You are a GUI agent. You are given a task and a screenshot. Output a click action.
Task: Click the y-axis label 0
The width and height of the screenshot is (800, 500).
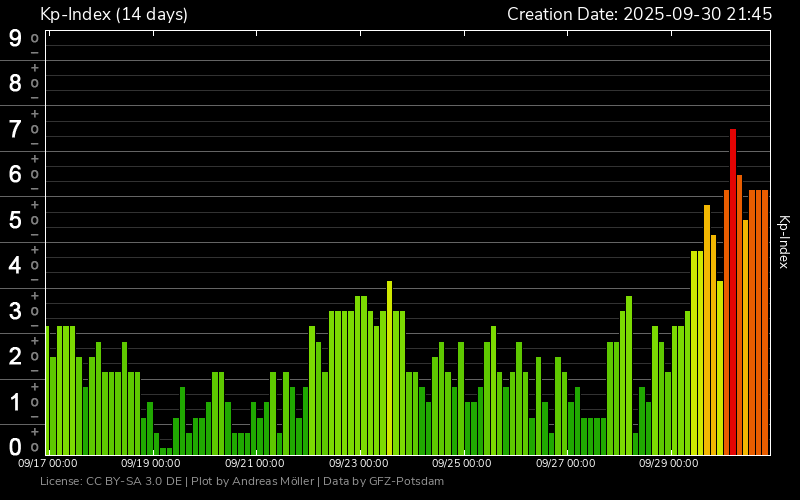(15, 447)
